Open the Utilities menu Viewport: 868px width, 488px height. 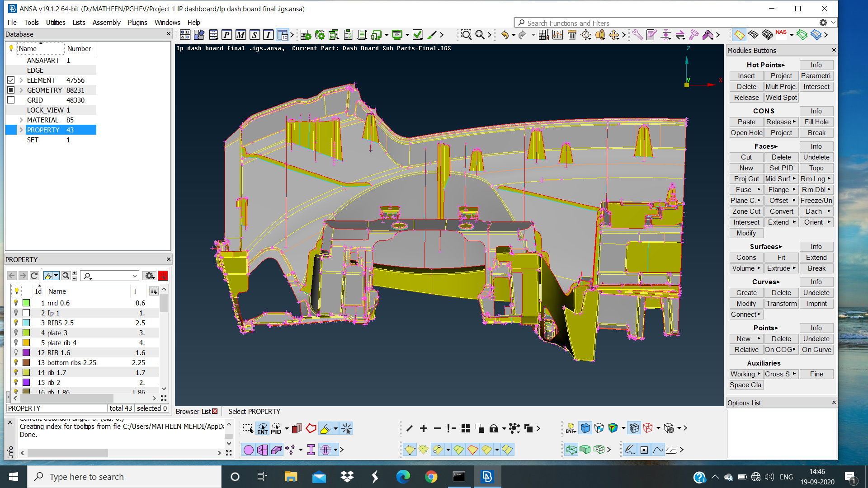[56, 22]
